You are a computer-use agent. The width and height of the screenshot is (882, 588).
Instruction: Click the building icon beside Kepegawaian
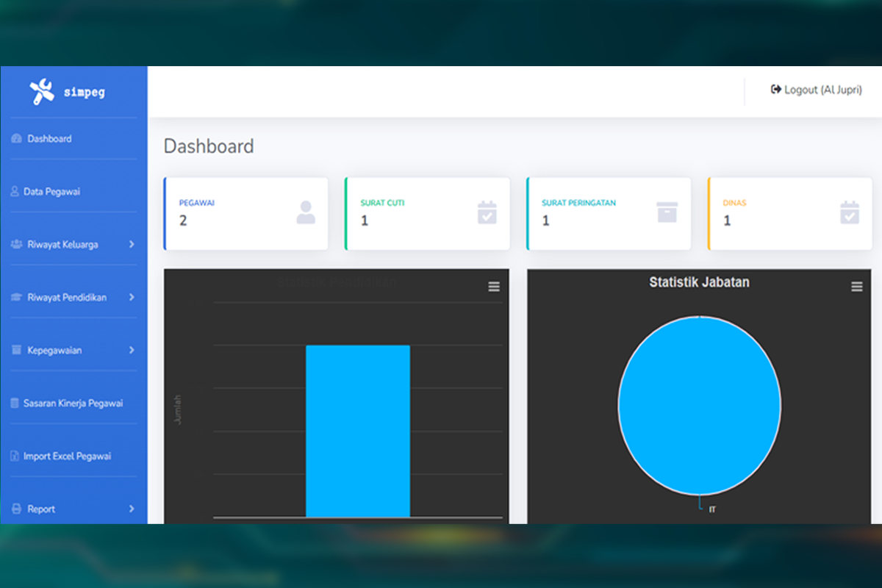point(17,351)
